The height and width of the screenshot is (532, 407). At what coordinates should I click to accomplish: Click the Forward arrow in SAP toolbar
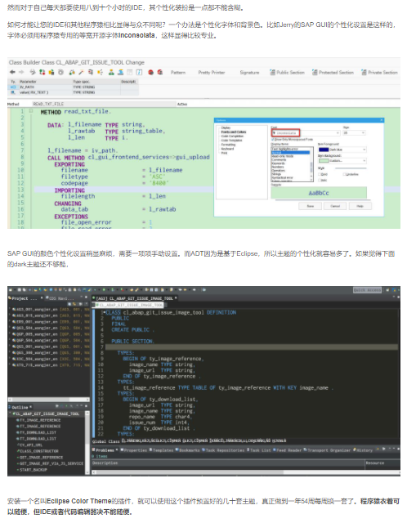pyautogui.click(x=21, y=72)
